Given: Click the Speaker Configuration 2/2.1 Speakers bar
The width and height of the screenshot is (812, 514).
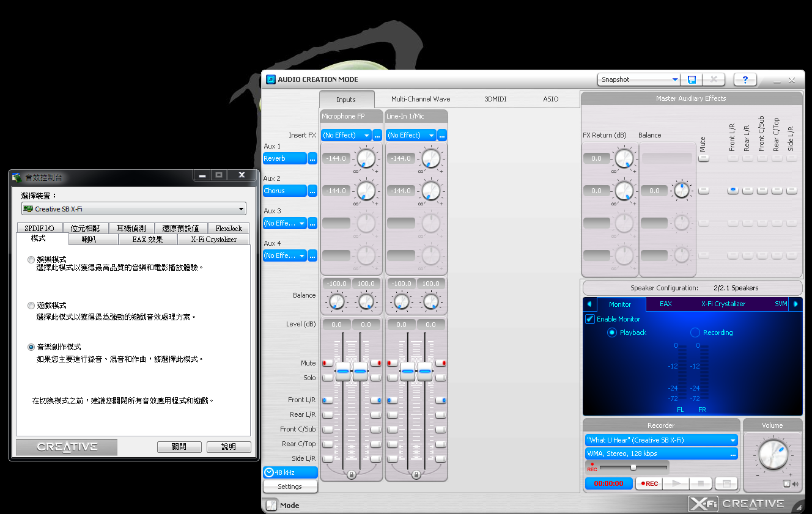Looking at the screenshot, I should coord(692,288).
